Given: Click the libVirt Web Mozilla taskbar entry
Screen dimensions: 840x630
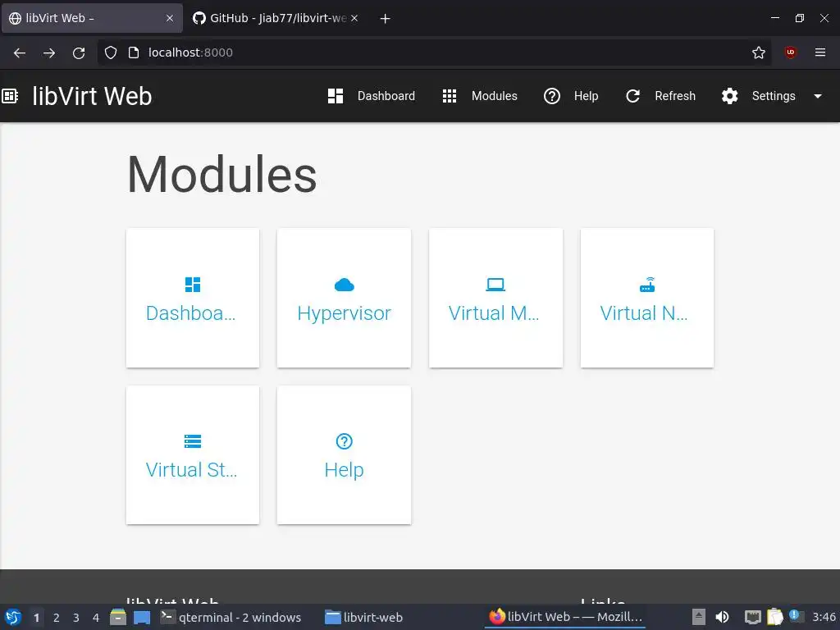Looking at the screenshot, I should coord(566,617).
